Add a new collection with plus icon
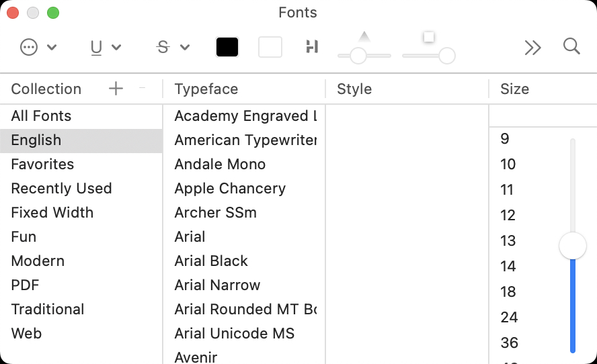The width and height of the screenshot is (597, 364). coord(116,89)
